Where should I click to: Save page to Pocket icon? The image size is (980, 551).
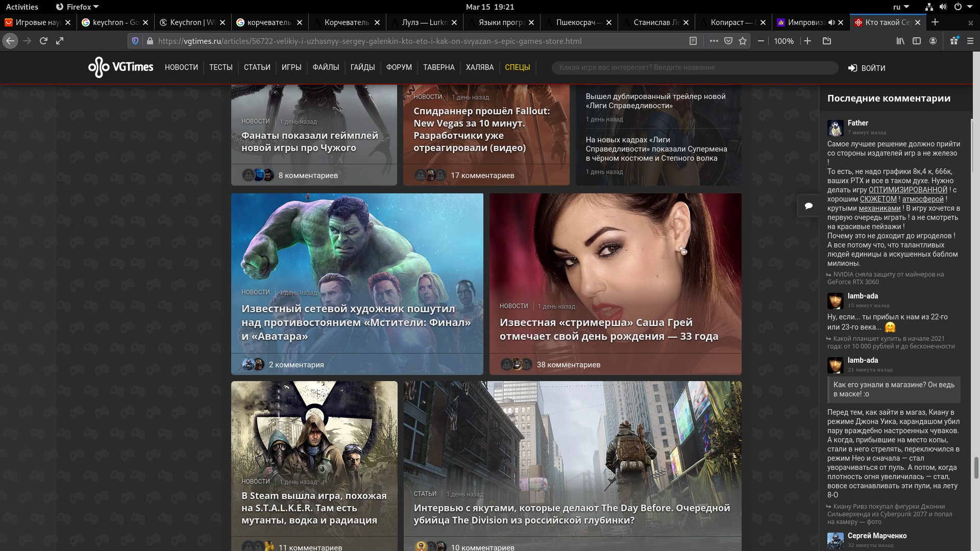[x=728, y=41]
